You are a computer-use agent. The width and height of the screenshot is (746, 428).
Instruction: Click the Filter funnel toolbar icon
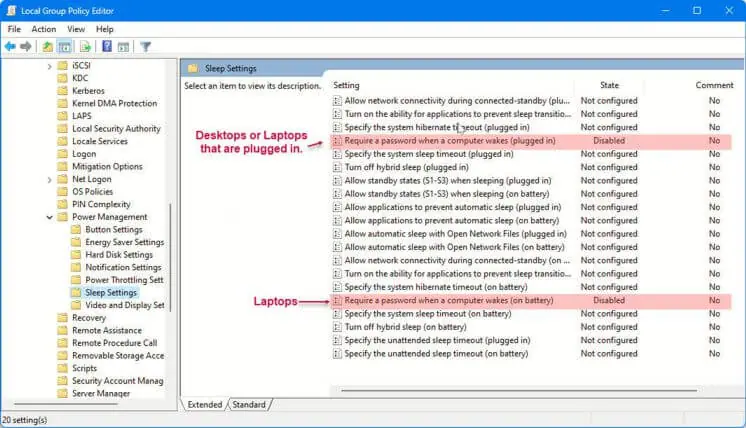(146, 47)
